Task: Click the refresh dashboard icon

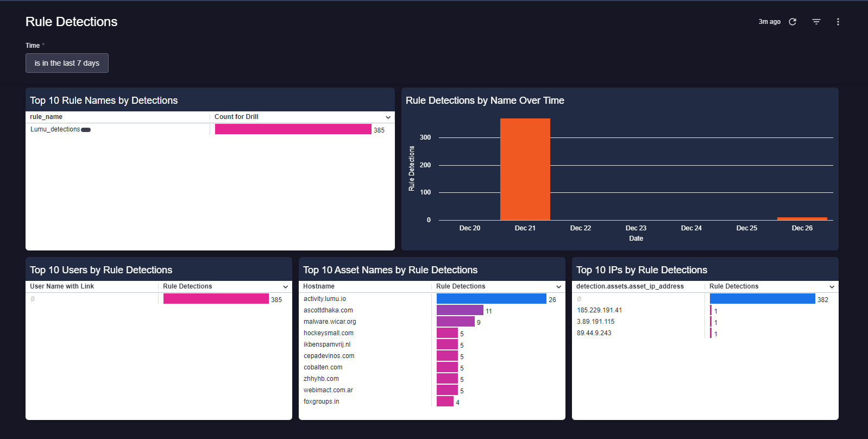Action: pyautogui.click(x=792, y=22)
